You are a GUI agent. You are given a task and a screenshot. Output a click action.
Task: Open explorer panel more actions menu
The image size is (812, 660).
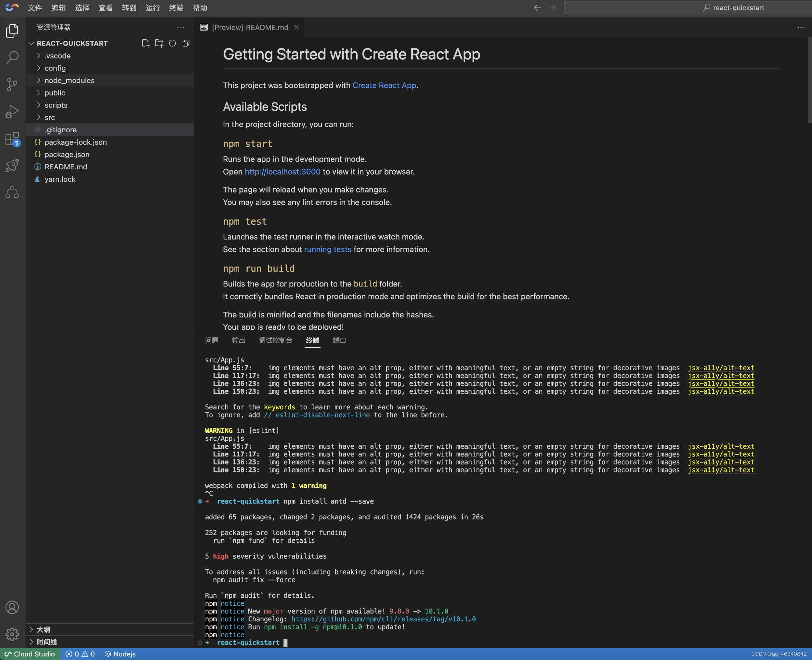[181, 27]
